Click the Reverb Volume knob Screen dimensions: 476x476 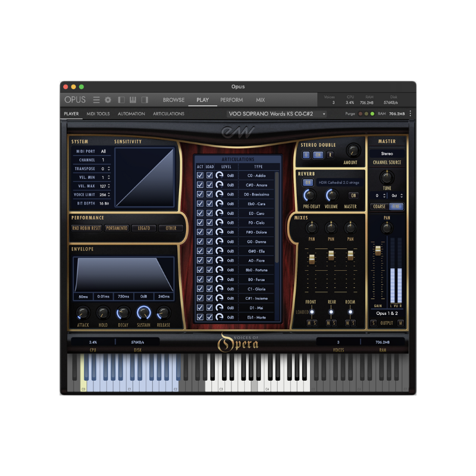(331, 195)
